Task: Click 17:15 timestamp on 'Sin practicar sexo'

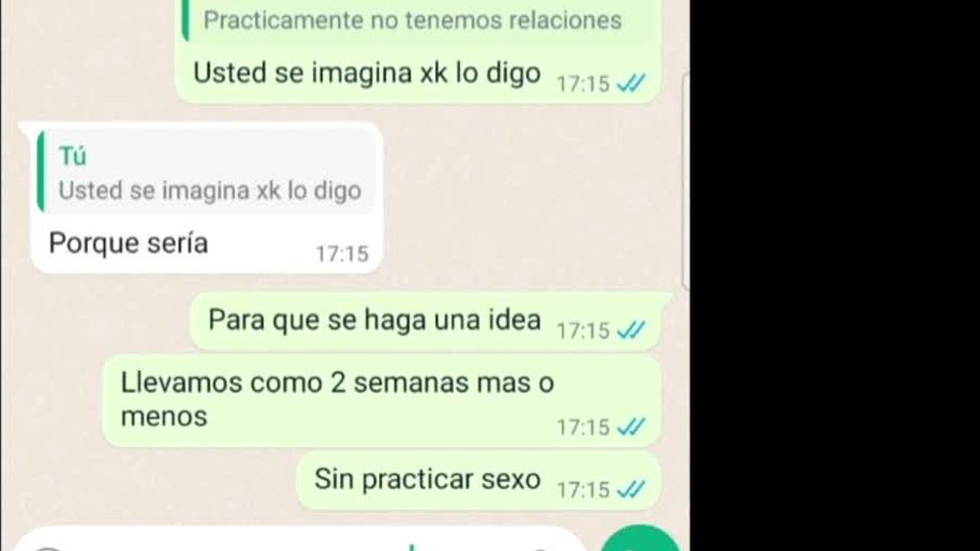Action: click(x=583, y=490)
